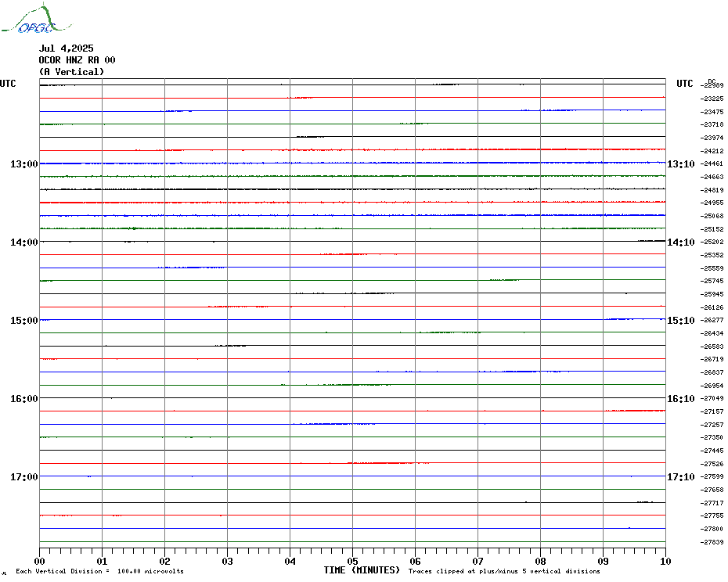The width and height of the screenshot is (728, 582).
Task: Click the DC offset value -25202
Action: pos(712,242)
